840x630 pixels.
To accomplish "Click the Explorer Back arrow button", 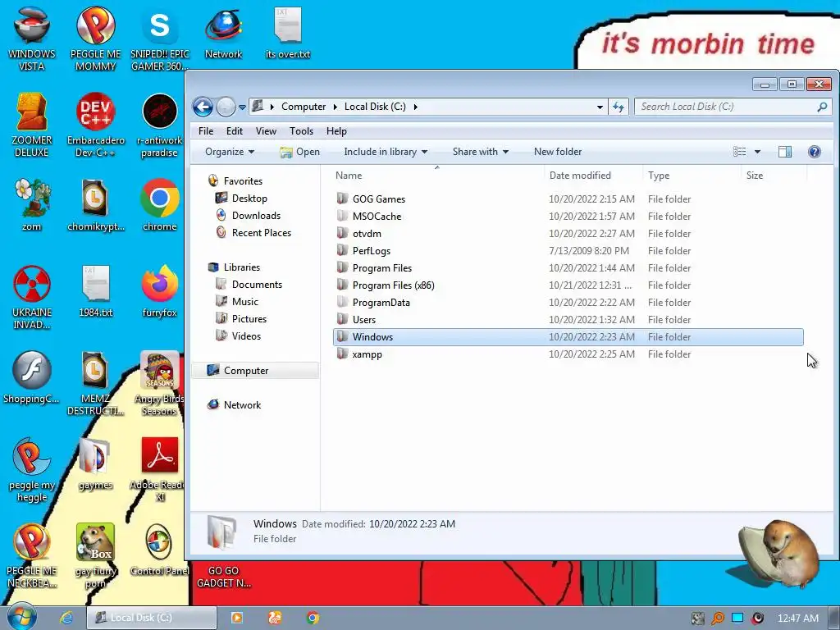I will [203, 107].
